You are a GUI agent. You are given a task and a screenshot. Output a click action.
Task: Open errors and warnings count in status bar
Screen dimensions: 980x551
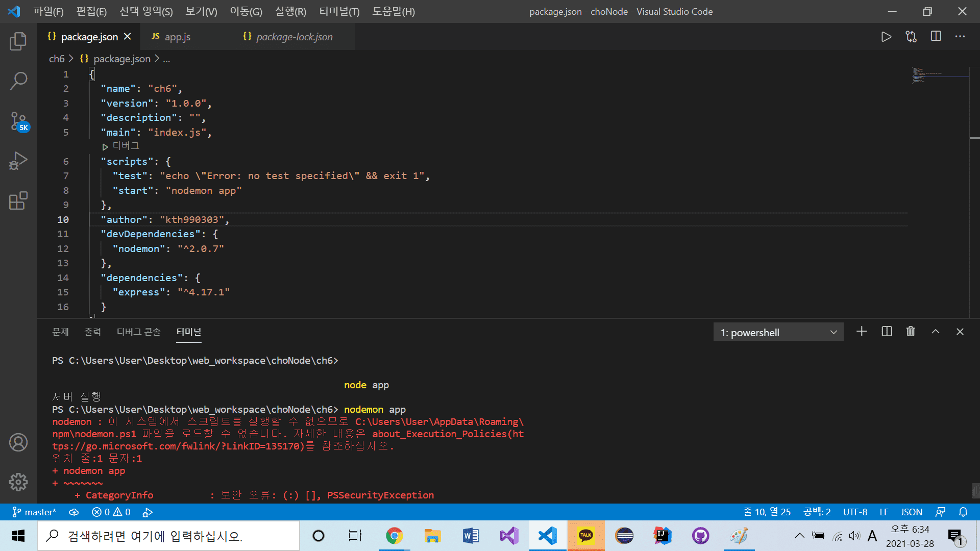[111, 512]
